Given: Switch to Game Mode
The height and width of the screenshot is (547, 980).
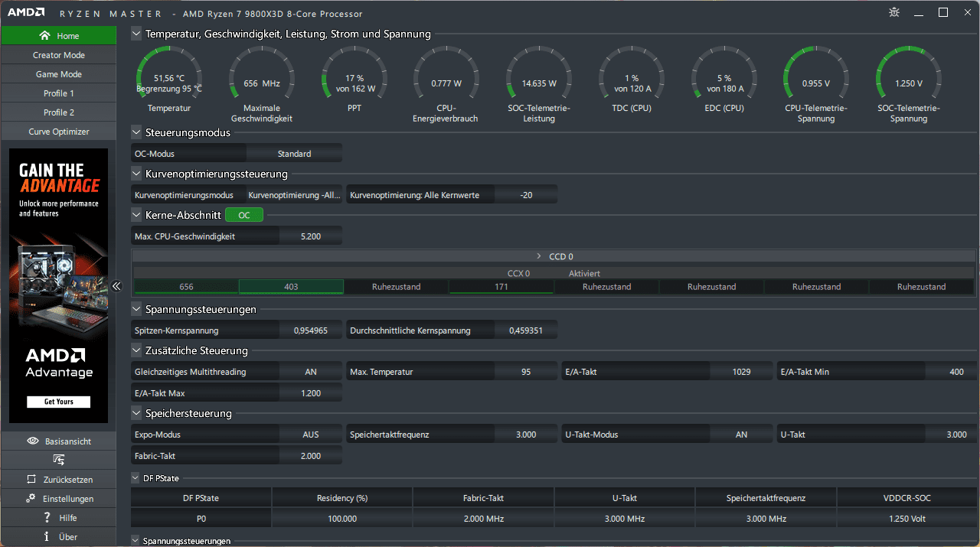Looking at the screenshot, I should click(59, 74).
